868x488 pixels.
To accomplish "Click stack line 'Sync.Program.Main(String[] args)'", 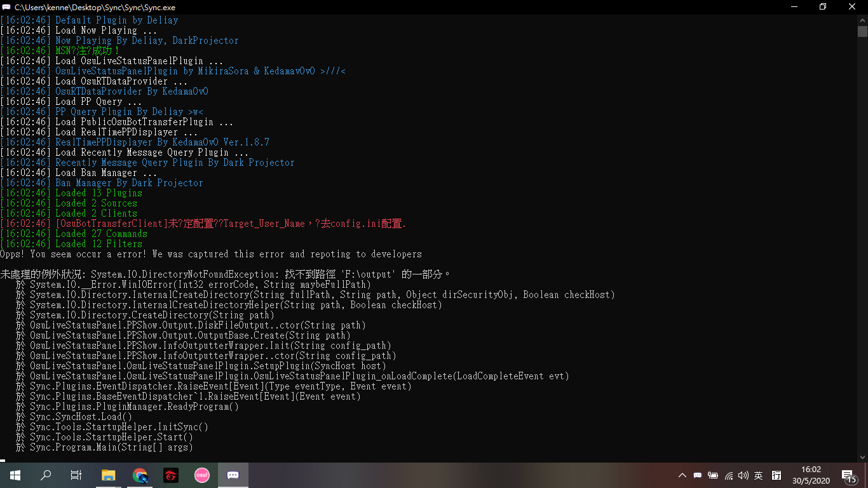I will click(x=104, y=447).
